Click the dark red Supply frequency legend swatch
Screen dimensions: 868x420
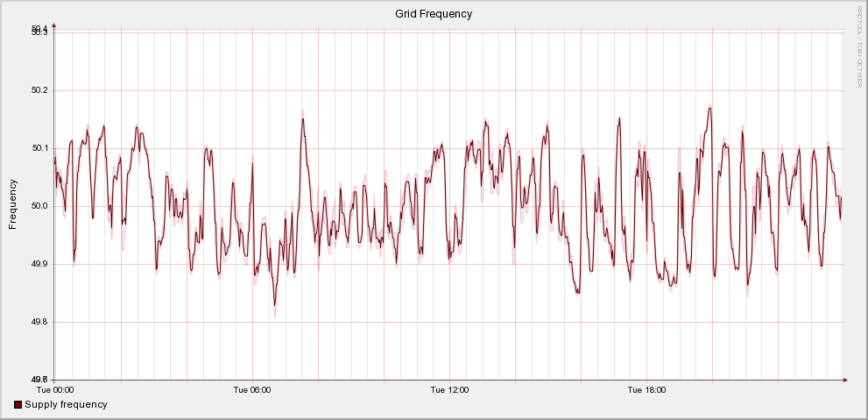(18, 404)
